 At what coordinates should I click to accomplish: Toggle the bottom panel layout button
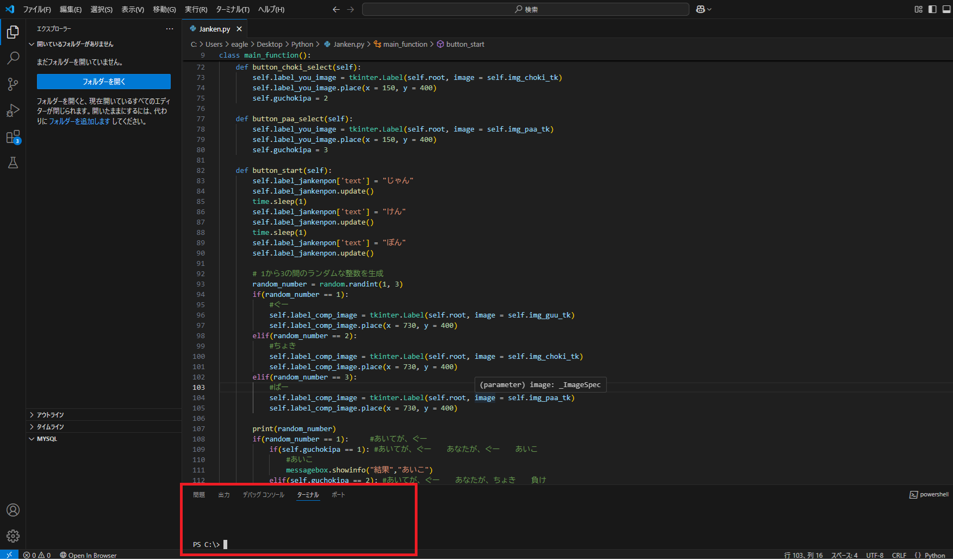[x=946, y=9]
